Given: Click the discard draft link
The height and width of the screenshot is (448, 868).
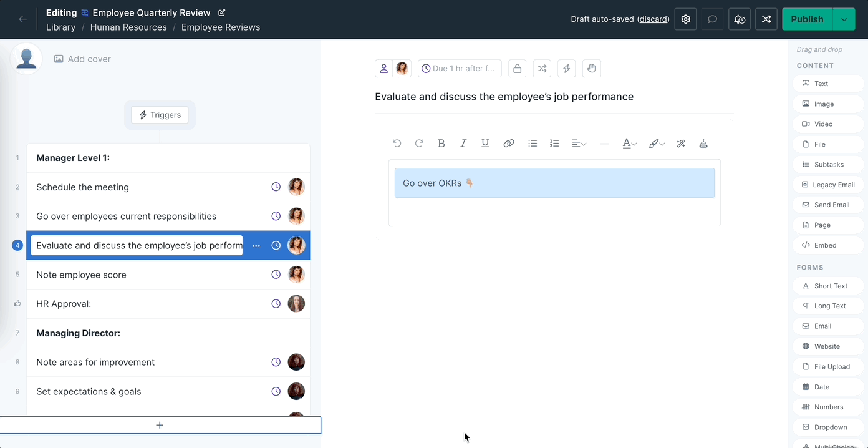Looking at the screenshot, I should [653, 19].
